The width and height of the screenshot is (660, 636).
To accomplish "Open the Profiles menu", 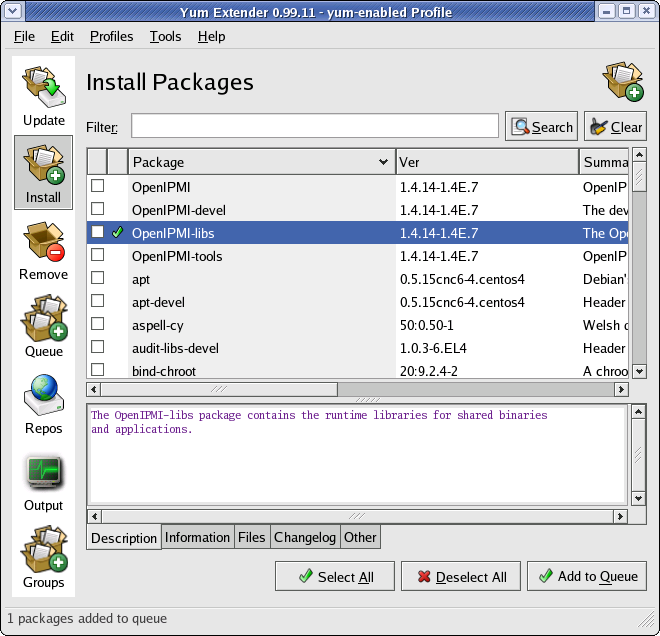I will (x=111, y=36).
